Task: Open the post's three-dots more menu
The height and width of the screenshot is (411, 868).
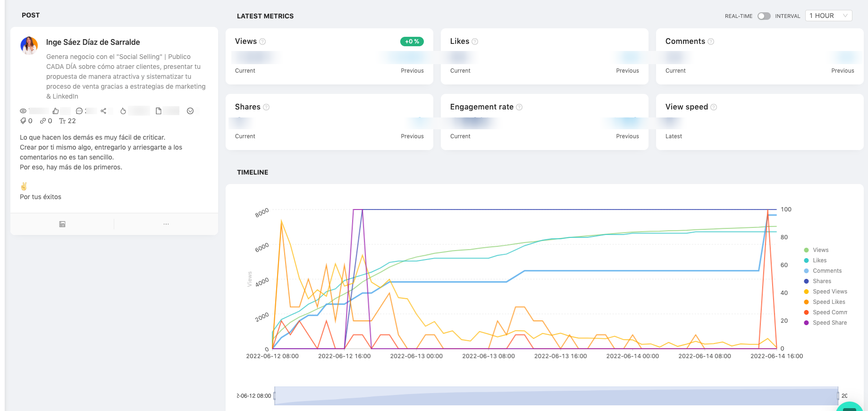Action: [166, 224]
